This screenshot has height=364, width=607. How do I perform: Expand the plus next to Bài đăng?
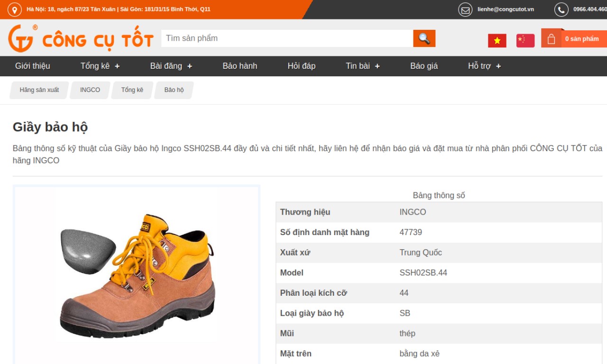(x=190, y=66)
